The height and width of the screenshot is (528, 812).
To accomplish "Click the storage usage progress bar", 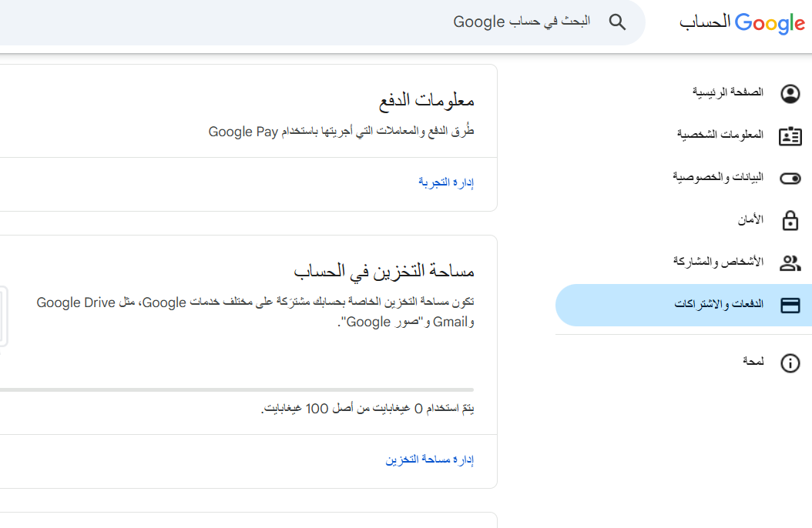I will 237,390.
